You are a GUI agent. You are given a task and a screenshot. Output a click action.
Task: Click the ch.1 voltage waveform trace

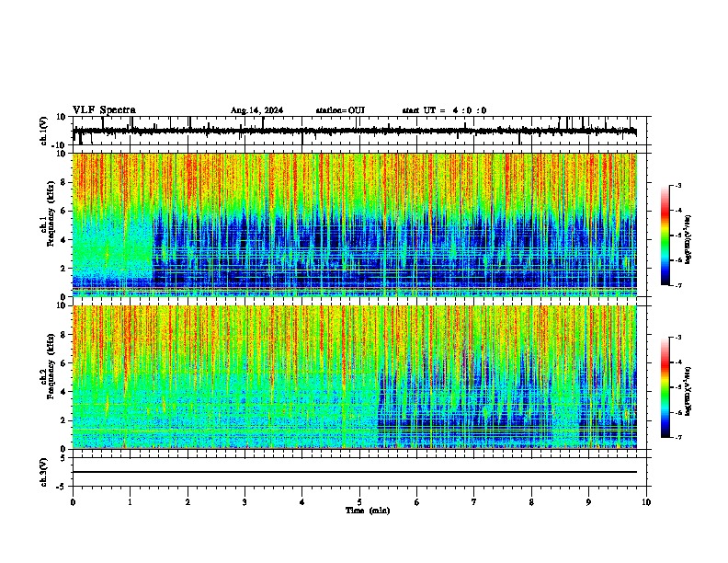pyautogui.click(x=355, y=131)
